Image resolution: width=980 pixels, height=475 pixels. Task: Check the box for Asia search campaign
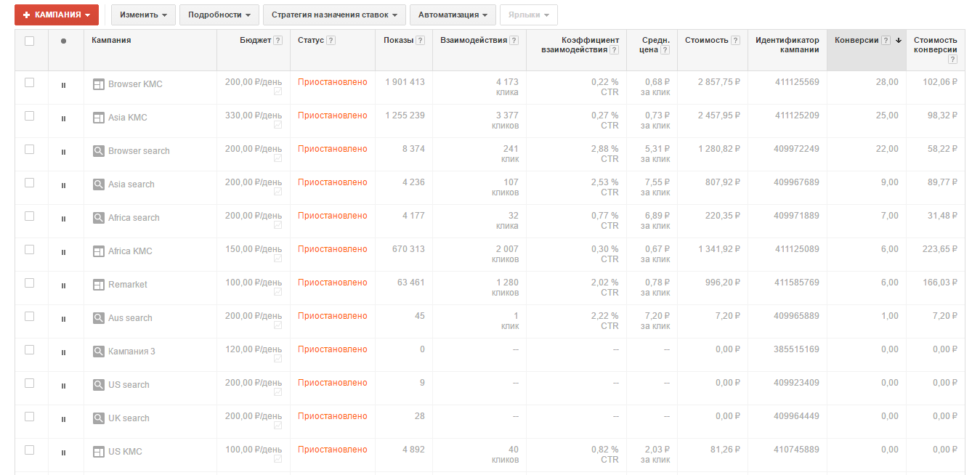(30, 183)
